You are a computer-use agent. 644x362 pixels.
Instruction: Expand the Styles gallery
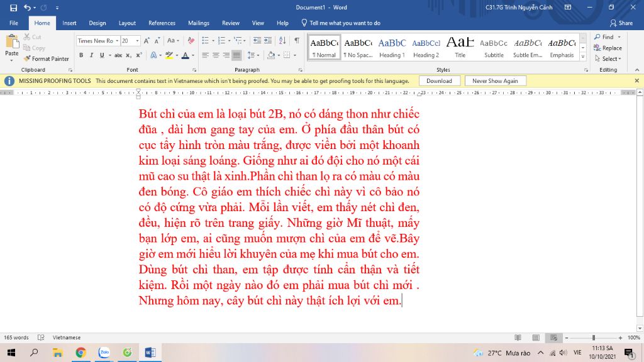583,57
